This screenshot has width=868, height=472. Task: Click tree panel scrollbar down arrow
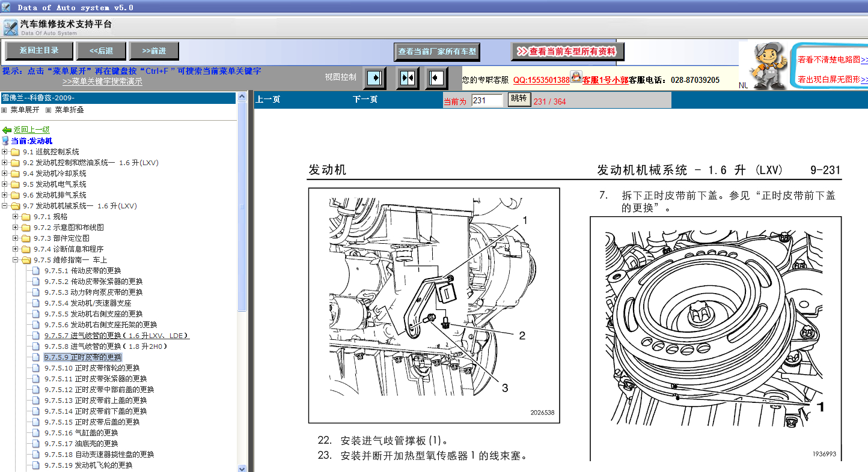[242, 468]
